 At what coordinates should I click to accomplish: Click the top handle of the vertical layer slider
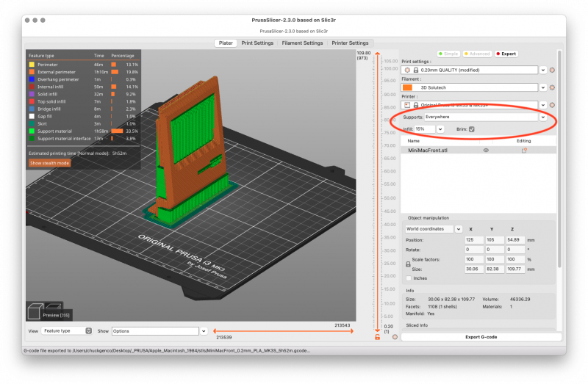377,54
